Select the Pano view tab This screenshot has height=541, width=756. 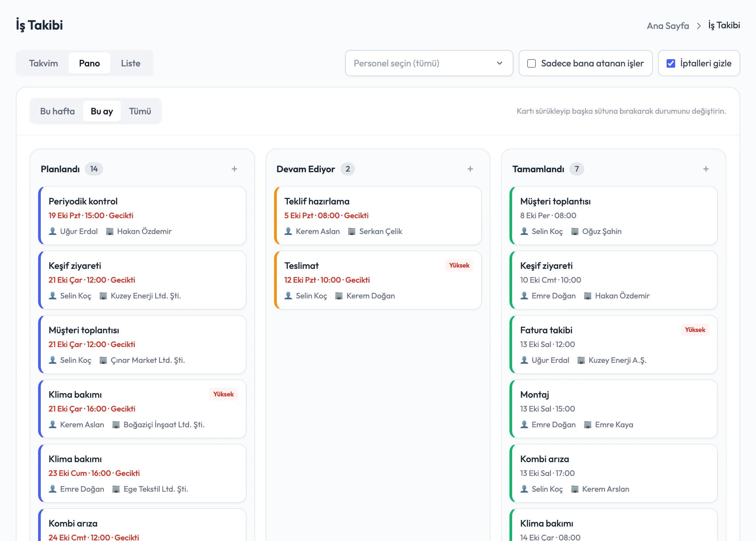click(89, 63)
